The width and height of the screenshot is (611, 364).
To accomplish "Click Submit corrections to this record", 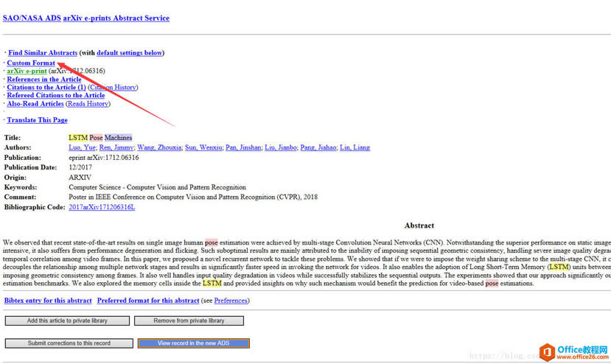I will 69,343.
